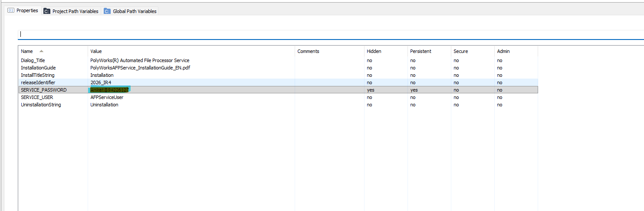Open the Global Path Variables tab
The height and width of the screenshot is (211, 644).
pyautogui.click(x=130, y=11)
